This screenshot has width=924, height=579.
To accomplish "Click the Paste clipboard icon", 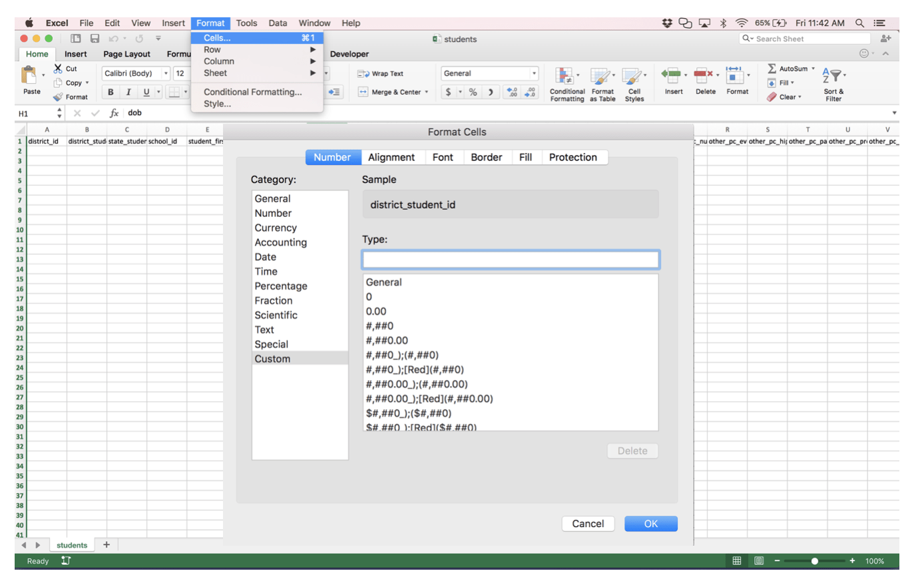I will point(29,75).
